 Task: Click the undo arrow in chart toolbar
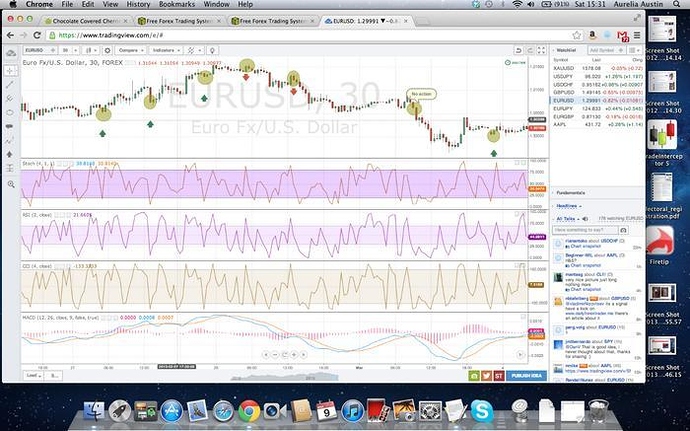tap(518, 51)
